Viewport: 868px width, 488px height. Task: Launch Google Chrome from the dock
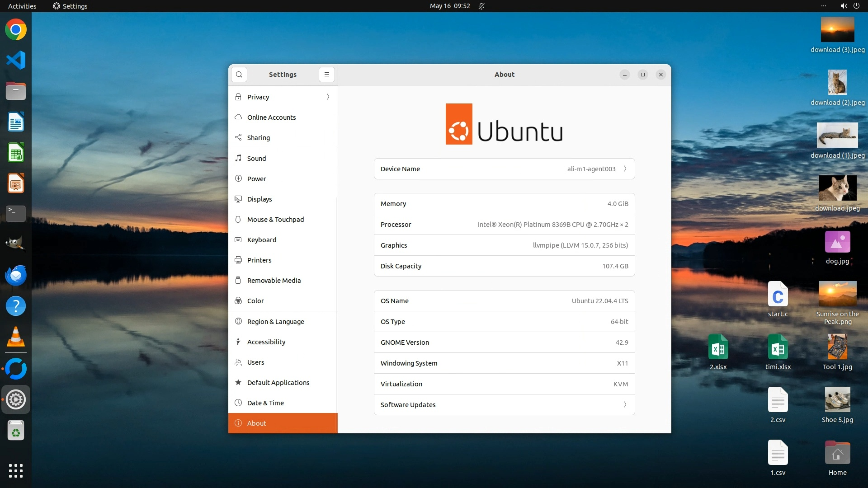pos(16,30)
